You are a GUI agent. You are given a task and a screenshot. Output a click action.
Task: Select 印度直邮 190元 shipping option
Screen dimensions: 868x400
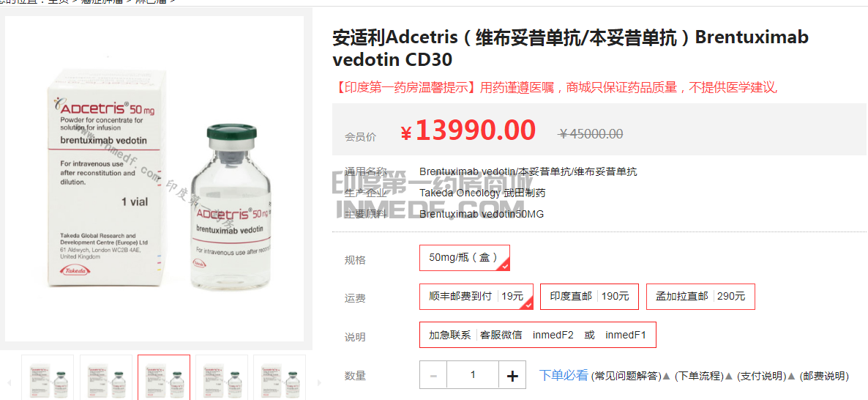(589, 297)
